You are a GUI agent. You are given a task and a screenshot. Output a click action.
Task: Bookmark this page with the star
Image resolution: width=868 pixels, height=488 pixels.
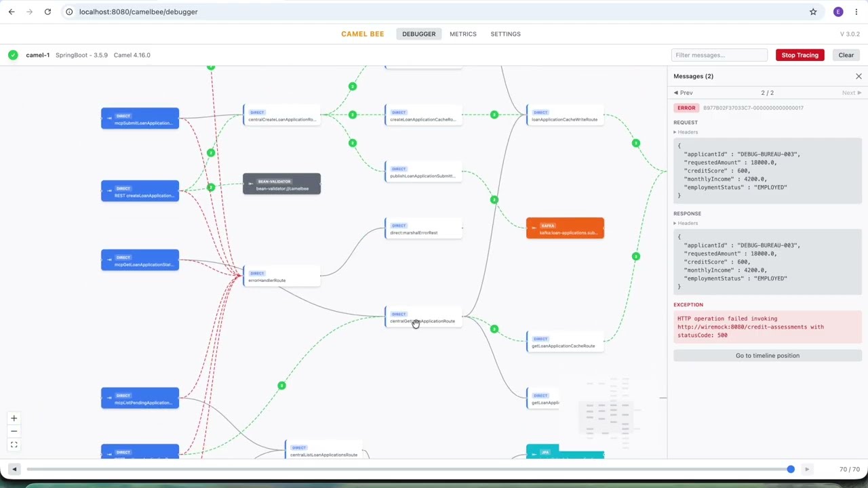(x=813, y=12)
